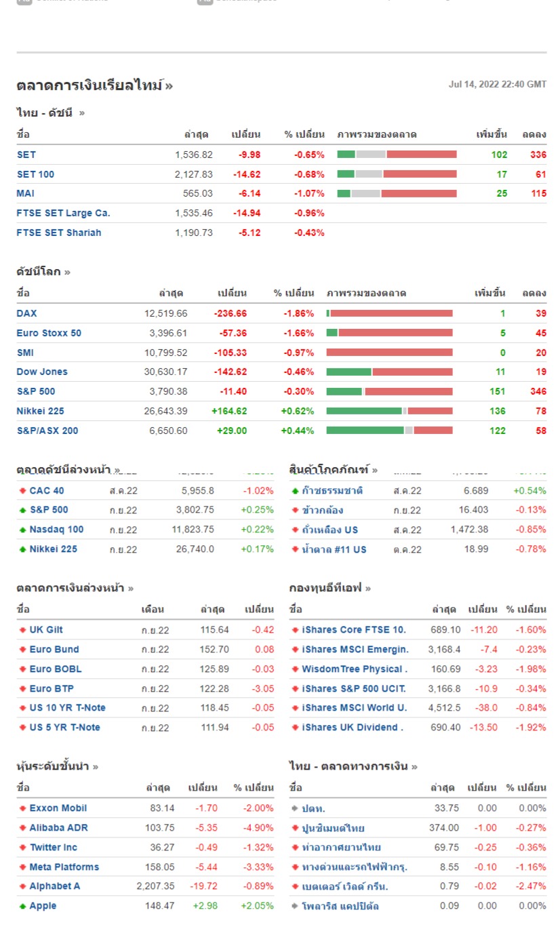The width and height of the screenshot is (560, 925).
Task: Open iShares Core FTSE 10. link
Action: click(354, 630)
